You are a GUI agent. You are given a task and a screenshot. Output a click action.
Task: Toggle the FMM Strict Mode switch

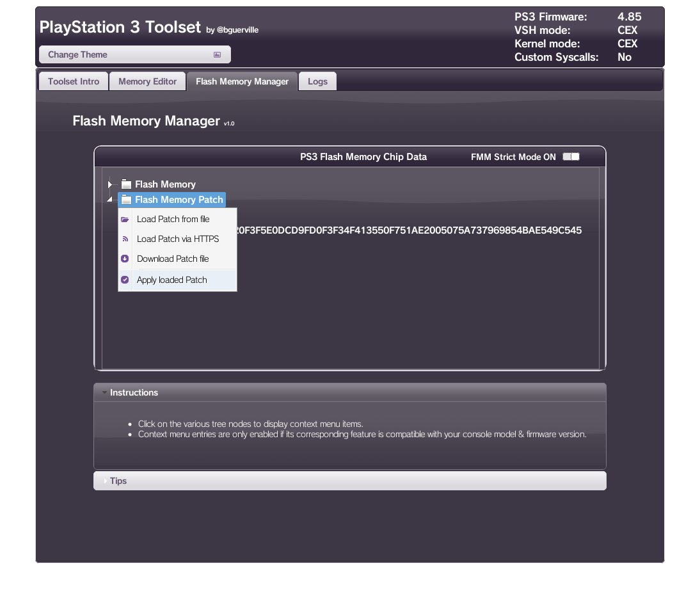(x=571, y=157)
